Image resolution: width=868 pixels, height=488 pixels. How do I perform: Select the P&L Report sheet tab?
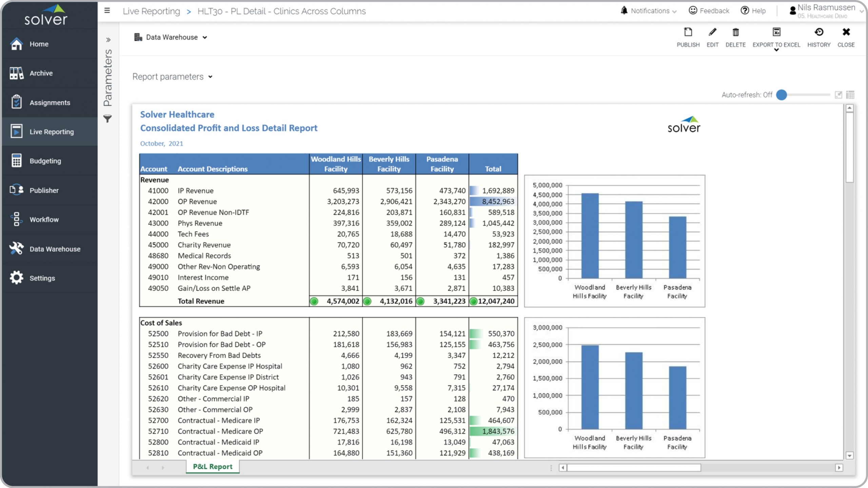pyautogui.click(x=213, y=467)
